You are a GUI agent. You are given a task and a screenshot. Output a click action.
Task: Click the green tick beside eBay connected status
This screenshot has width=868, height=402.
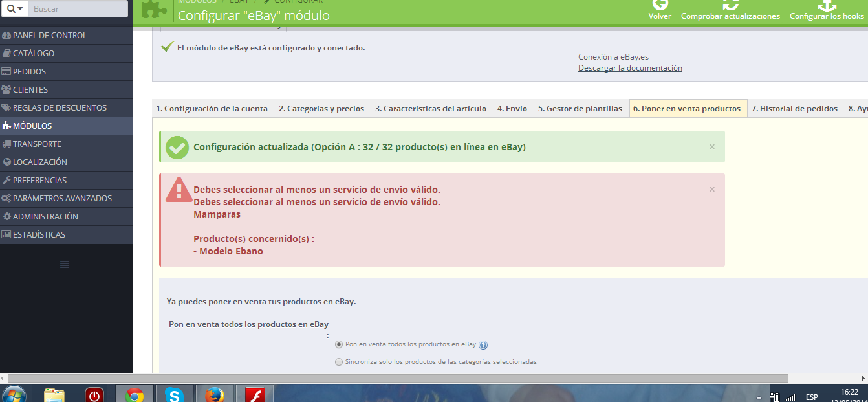(x=168, y=47)
